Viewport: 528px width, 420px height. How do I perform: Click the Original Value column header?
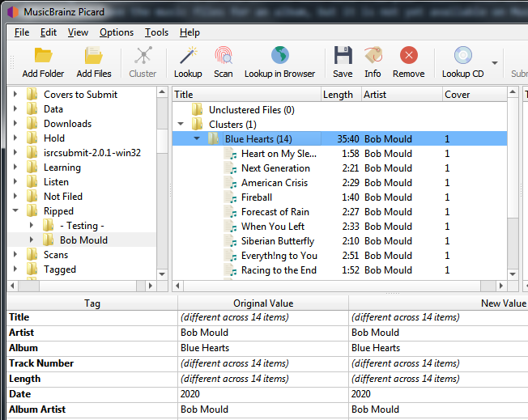263,303
